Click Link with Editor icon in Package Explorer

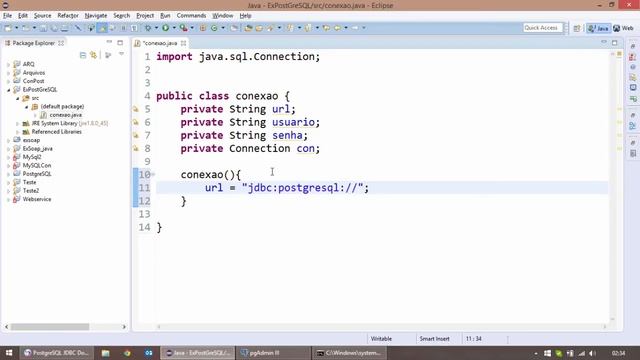(x=94, y=55)
